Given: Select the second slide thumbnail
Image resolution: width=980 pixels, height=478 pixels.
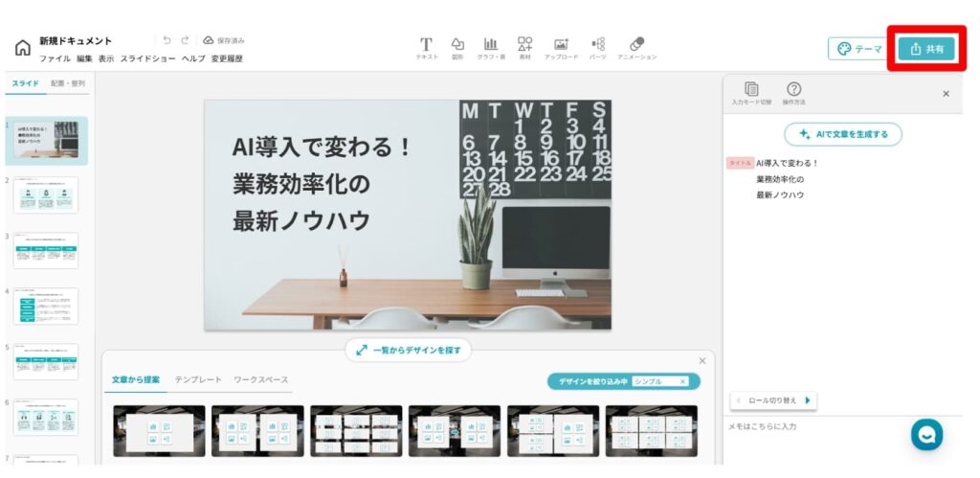Looking at the screenshot, I should pyautogui.click(x=46, y=195).
